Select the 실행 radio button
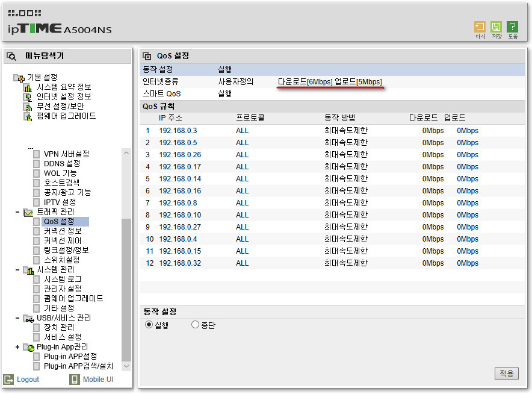The height and width of the screenshot is (394, 532). [x=149, y=325]
